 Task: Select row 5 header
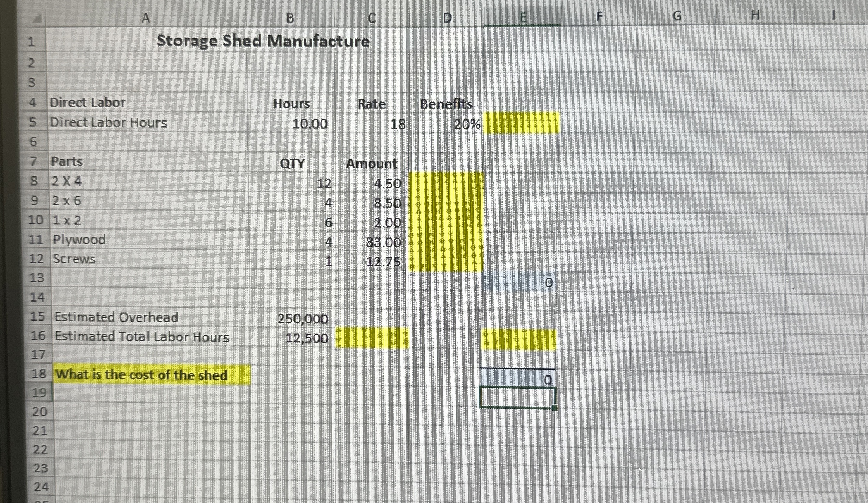tap(38, 123)
